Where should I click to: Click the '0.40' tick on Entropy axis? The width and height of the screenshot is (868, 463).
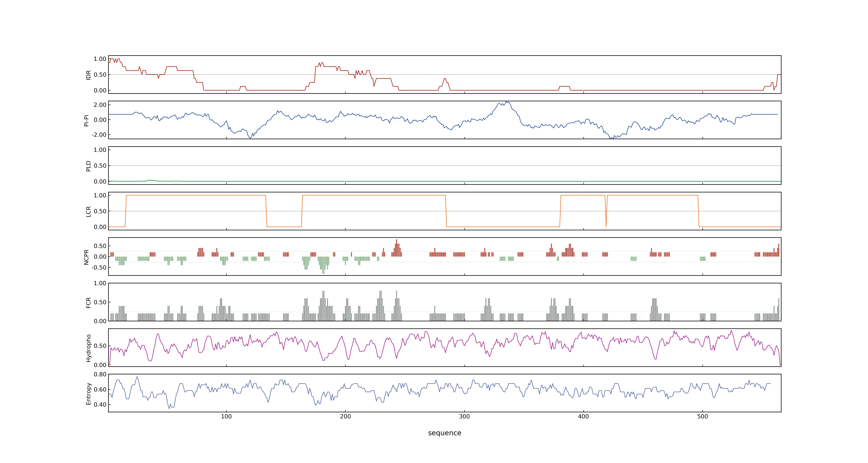tap(100, 405)
